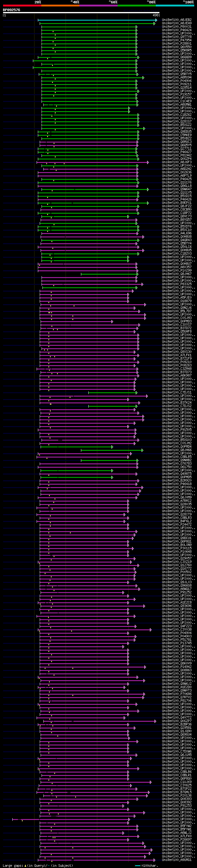Open hit UniRef100_B3TK24
This screenshot has height=868, width=197.
coord(177,402)
